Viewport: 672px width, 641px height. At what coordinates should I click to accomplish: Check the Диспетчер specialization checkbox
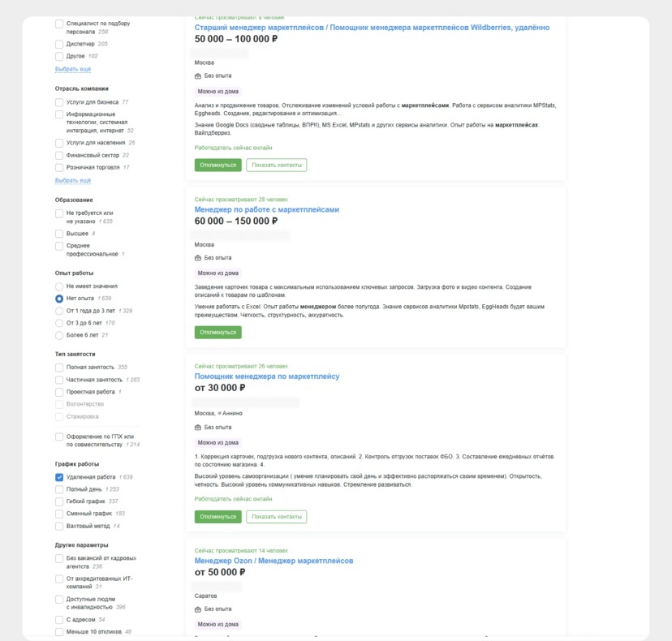tap(59, 44)
